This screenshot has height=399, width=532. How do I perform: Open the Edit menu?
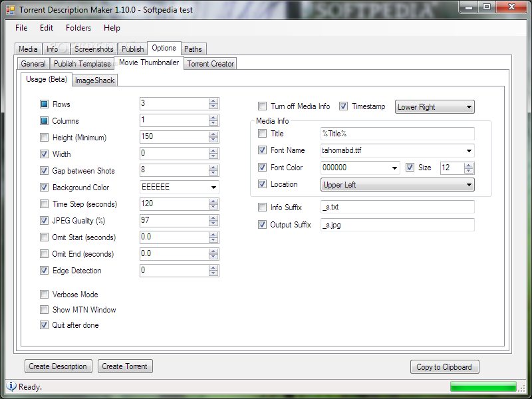(47, 28)
